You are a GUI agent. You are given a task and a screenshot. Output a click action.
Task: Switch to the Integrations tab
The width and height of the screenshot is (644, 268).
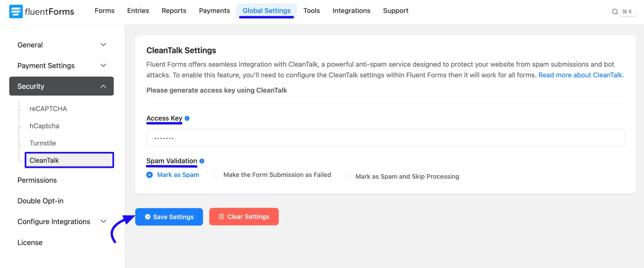point(351,11)
